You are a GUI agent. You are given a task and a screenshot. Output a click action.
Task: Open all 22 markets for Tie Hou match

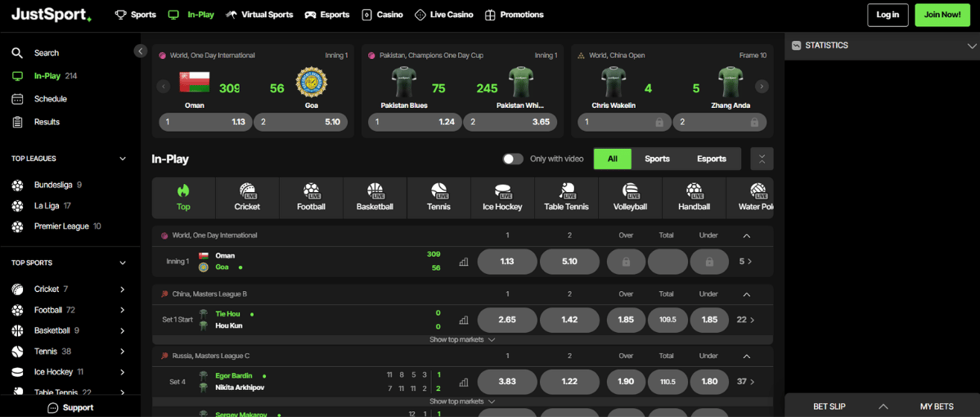(x=745, y=320)
